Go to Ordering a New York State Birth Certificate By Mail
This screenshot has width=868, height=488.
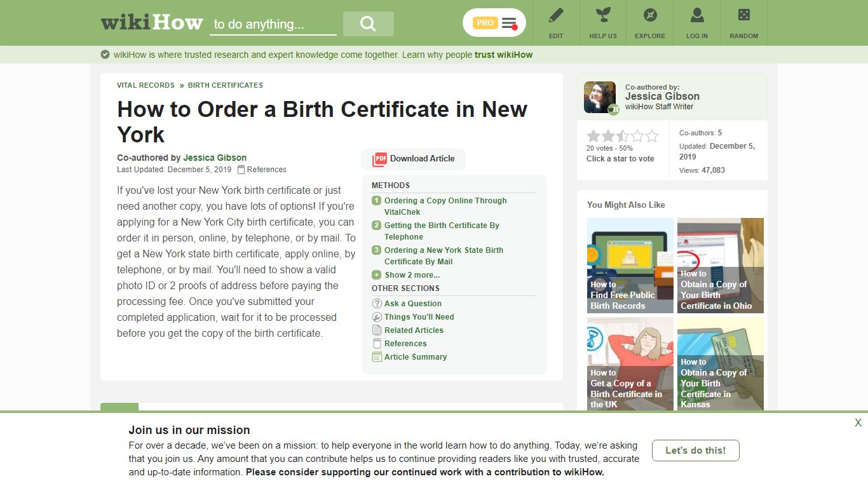click(x=444, y=255)
